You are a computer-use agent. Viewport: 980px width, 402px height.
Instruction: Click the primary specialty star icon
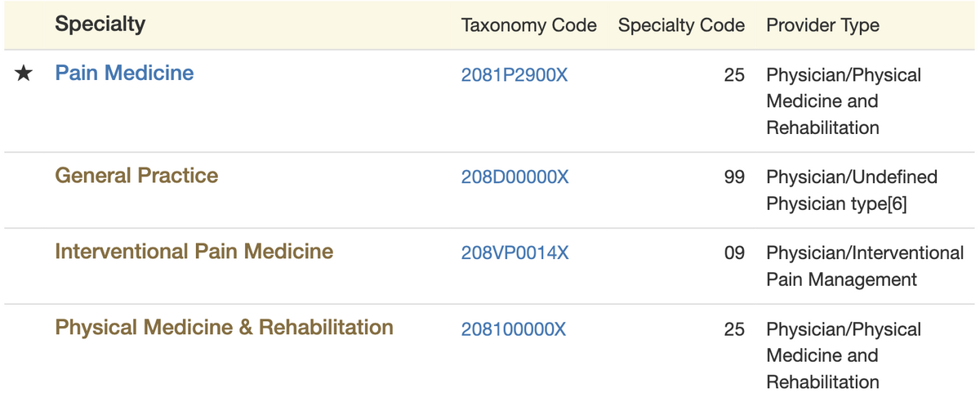[x=24, y=74]
